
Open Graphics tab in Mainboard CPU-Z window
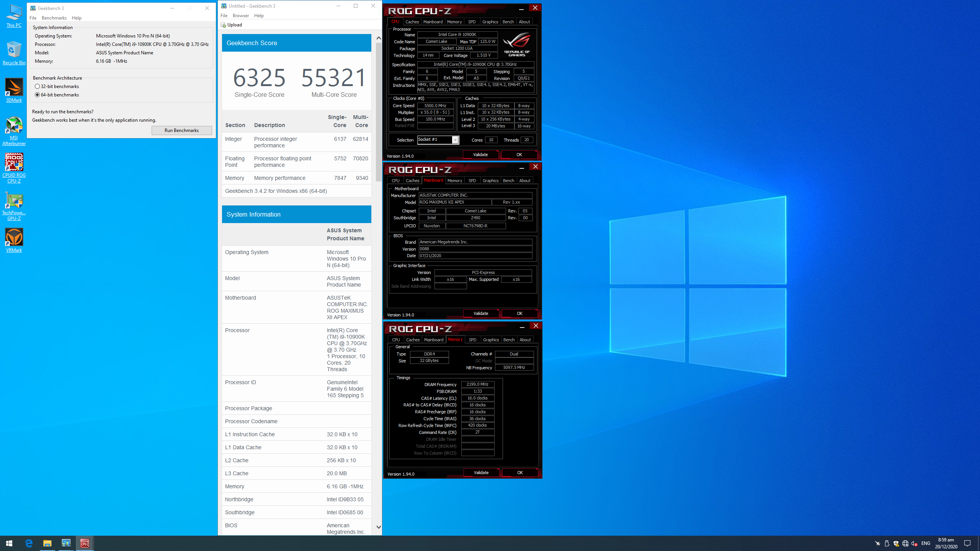click(490, 181)
